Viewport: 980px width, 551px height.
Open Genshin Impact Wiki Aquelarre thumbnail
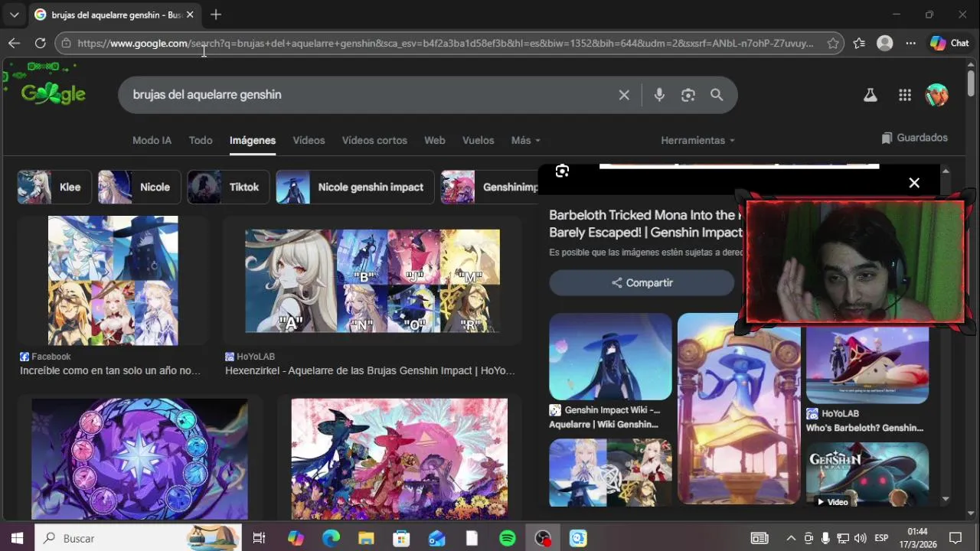610,357
